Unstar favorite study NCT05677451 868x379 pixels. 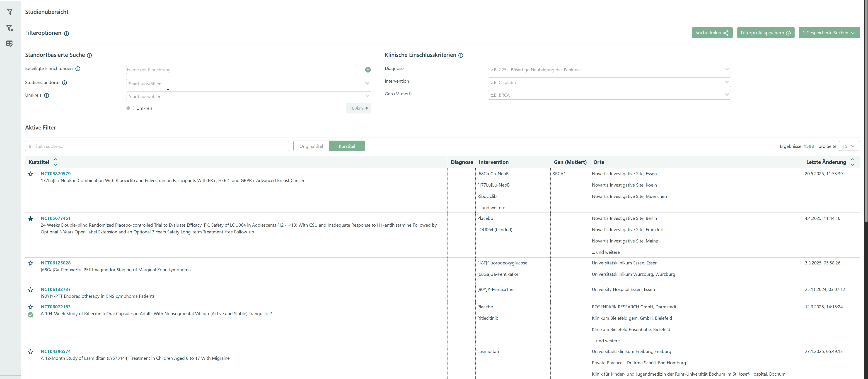click(x=31, y=219)
